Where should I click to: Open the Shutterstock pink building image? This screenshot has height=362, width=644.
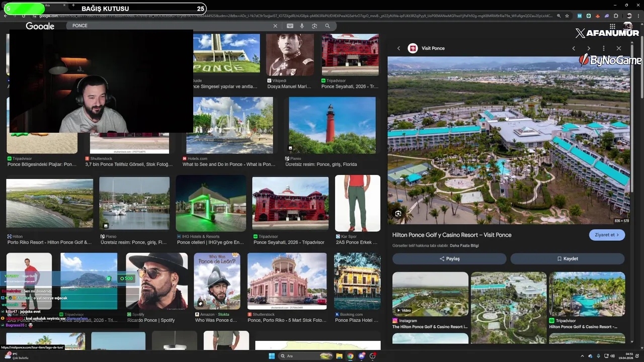tap(287, 281)
